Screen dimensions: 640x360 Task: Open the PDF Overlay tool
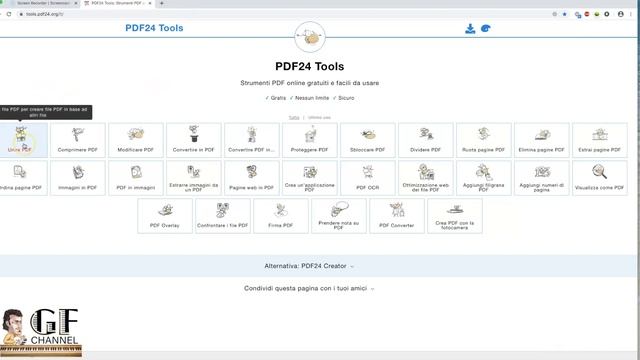pos(165,216)
